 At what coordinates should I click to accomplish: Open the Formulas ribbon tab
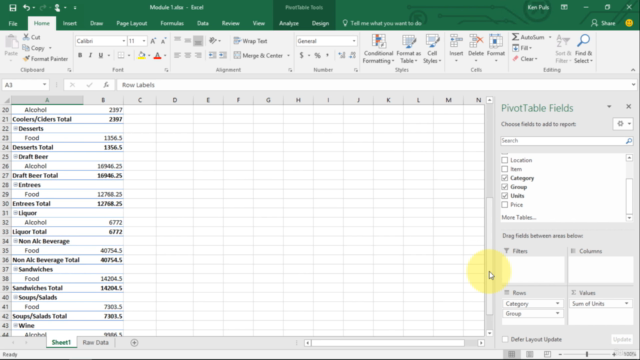(x=172, y=23)
